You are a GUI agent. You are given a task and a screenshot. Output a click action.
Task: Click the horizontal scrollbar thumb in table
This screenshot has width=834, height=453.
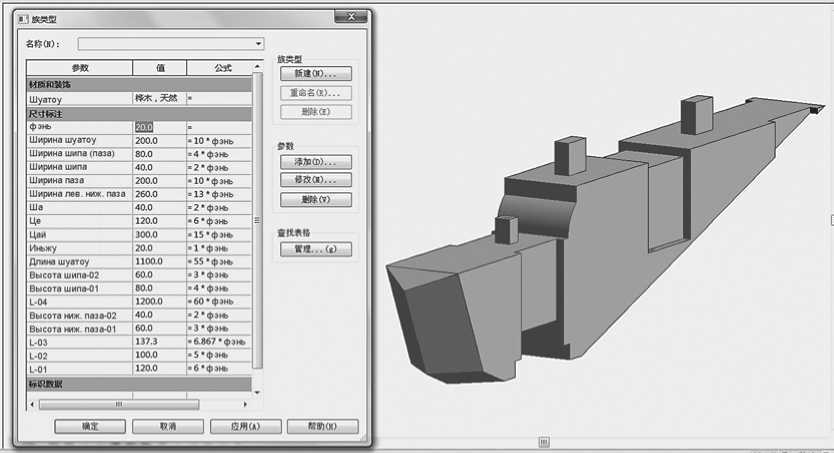[119, 405]
